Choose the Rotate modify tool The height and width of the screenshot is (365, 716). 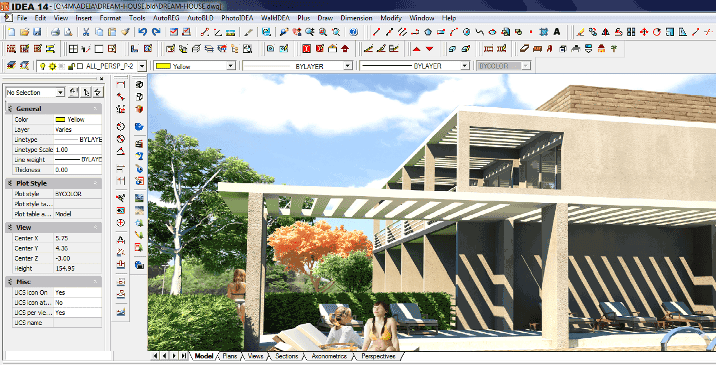657,32
